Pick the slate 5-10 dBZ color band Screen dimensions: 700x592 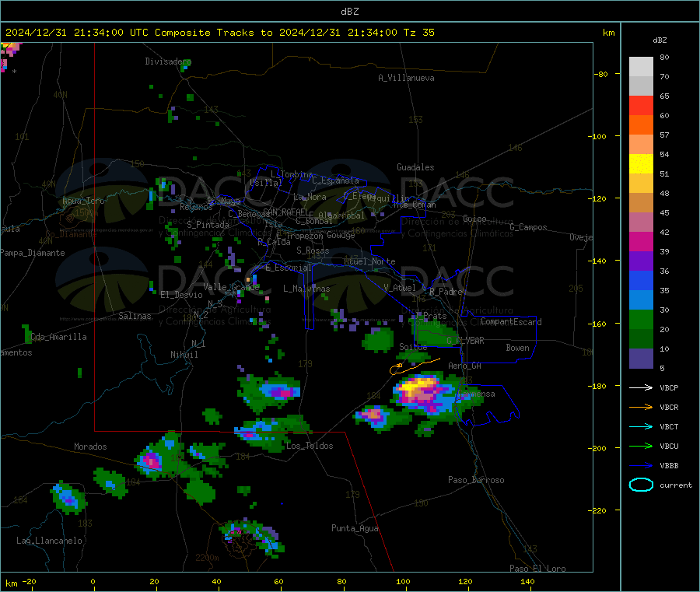(x=641, y=359)
